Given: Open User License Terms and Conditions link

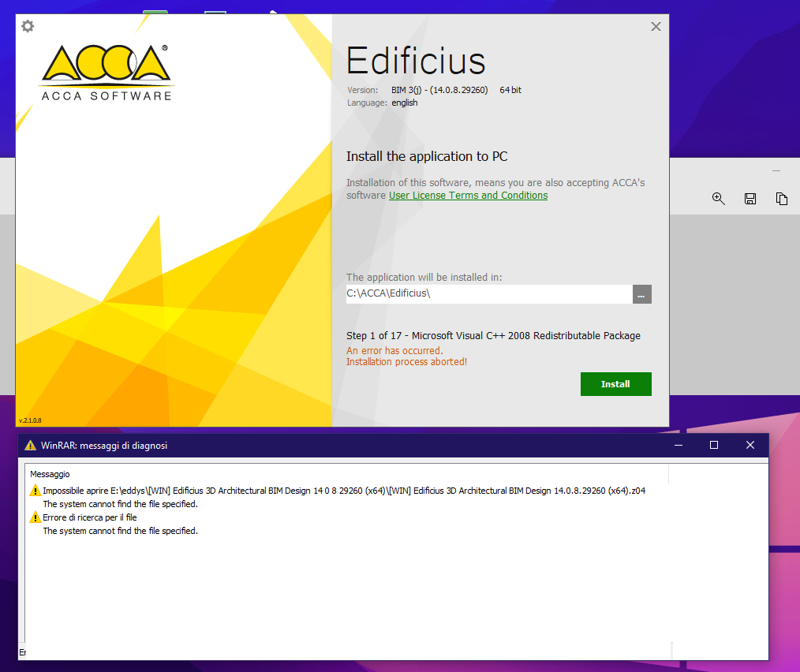Looking at the screenshot, I should click(x=468, y=196).
